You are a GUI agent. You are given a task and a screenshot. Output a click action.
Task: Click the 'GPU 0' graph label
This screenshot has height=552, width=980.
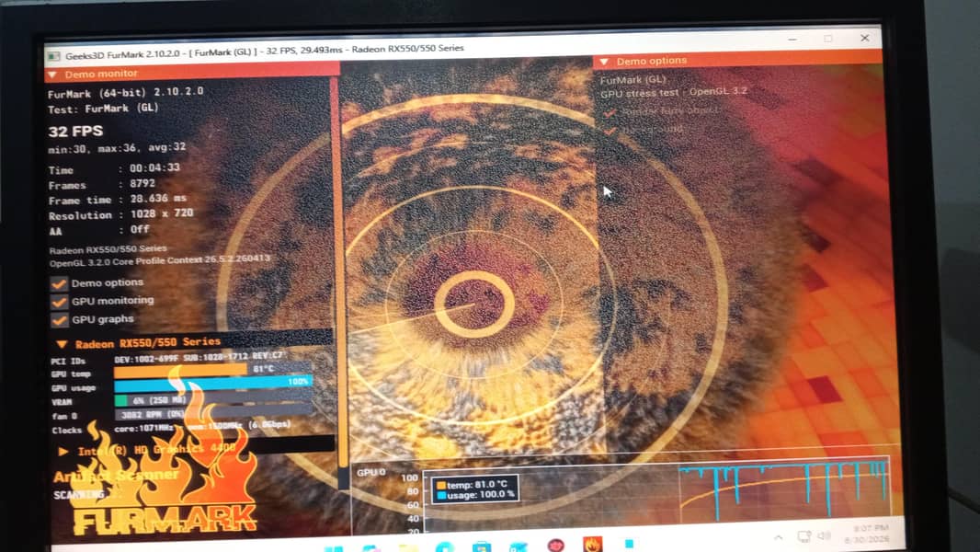coord(371,472)
